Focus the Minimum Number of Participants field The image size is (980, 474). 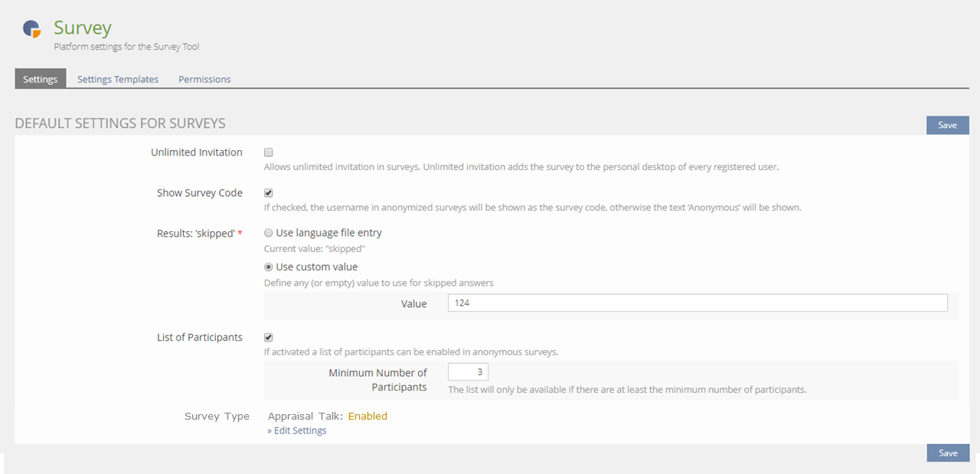[x=468, y=372]
